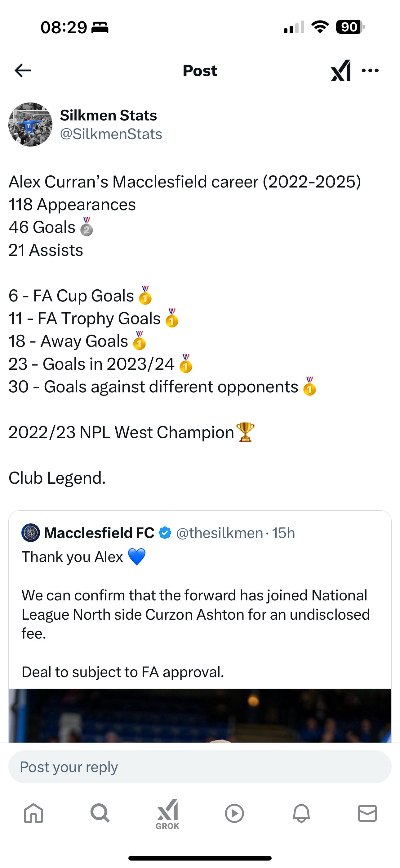Open Grok icon in post header
The width and height of the screenshot is (400, 868).
[x=340, y=70]
